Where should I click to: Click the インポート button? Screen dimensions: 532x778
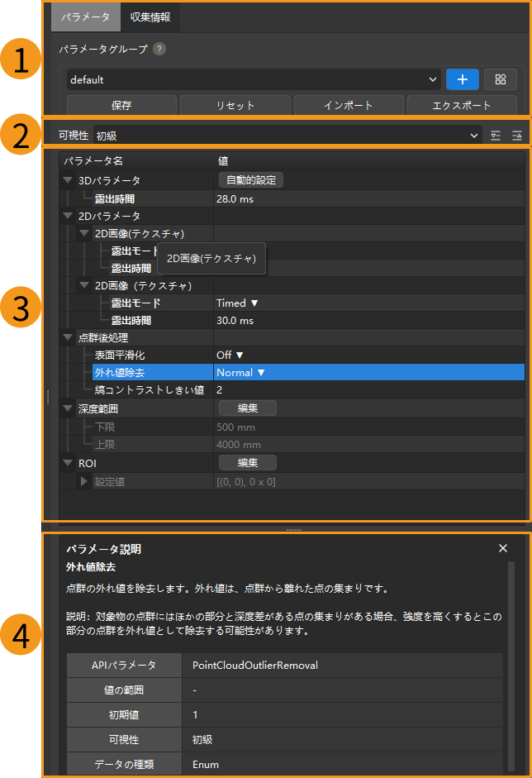[x=349, y=105]
